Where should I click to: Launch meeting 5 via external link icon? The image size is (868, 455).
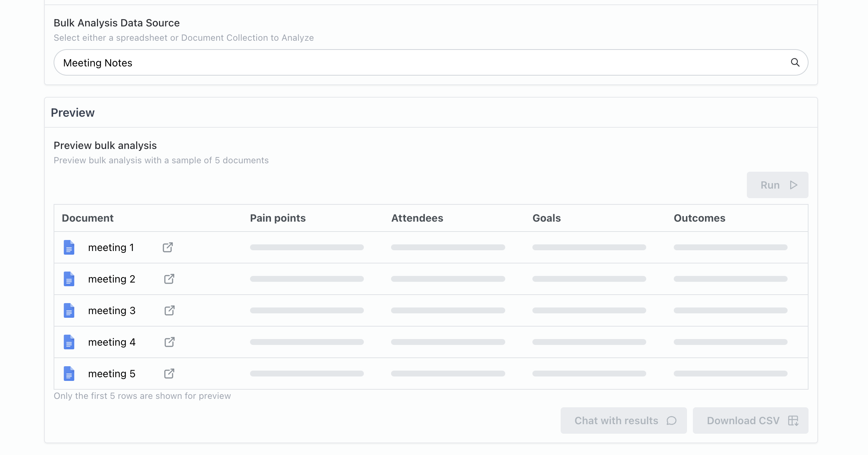coord(169,374)
